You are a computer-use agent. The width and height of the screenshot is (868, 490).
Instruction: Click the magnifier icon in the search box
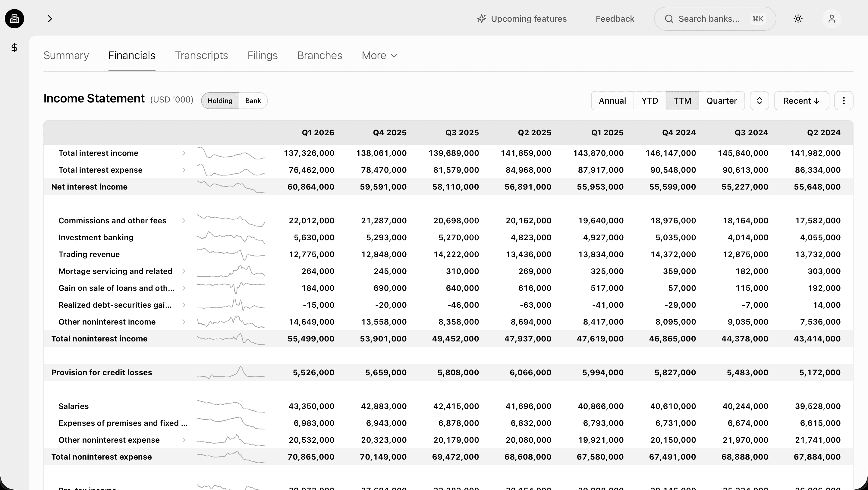[x=669, y=19]
